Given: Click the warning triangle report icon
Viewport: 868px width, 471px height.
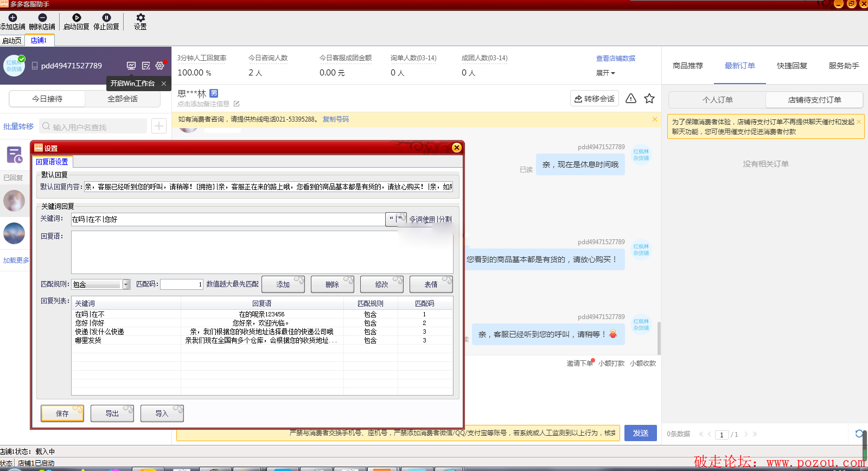Looking at the screenshot, I should click(631, 99).
